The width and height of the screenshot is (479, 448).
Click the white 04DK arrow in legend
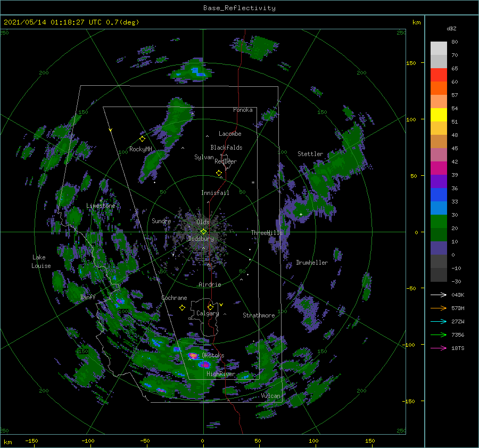click(439, 295)
